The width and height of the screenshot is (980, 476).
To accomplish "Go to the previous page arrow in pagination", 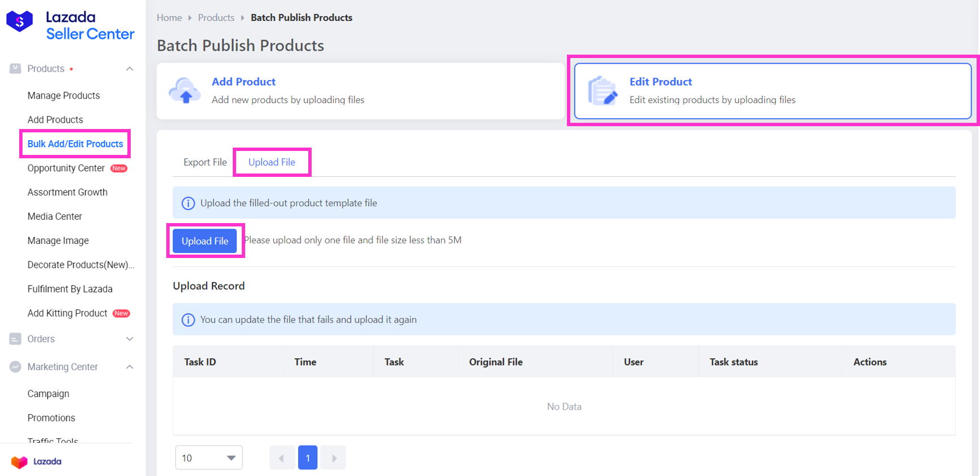I will point(282,458).
